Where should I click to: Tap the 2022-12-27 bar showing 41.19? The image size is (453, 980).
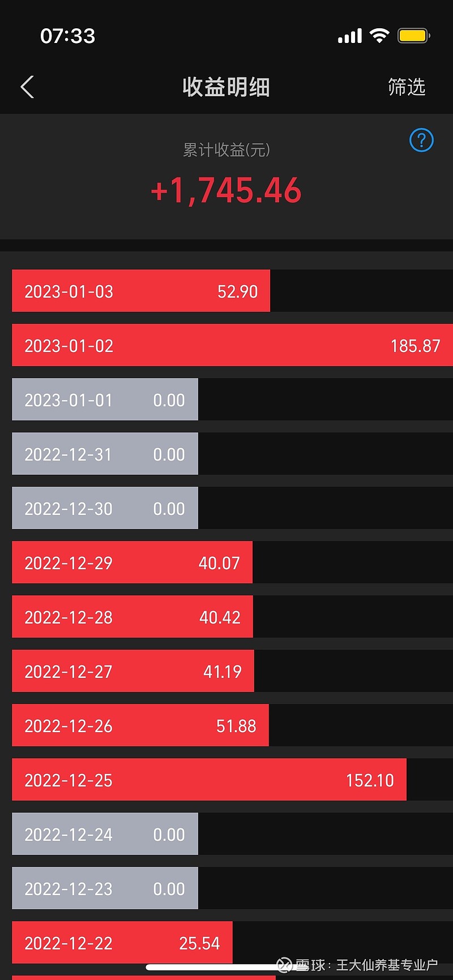pos(133,671)
